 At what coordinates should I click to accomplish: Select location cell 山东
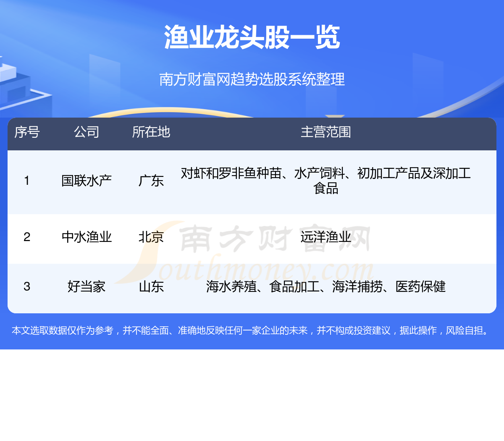tap(151, 286)
